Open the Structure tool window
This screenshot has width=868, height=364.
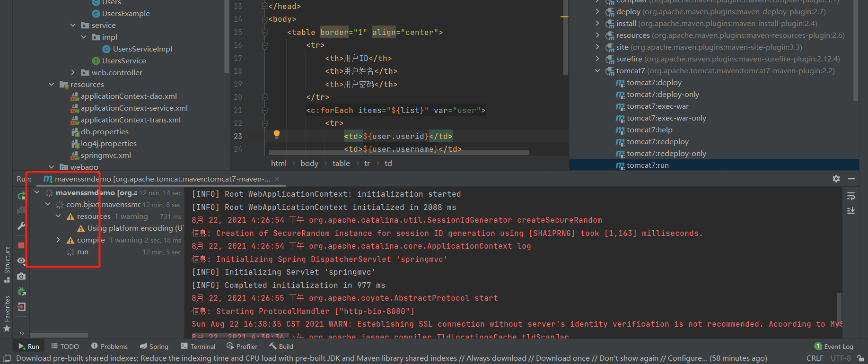pyautogui.click(x=7, y=264)
